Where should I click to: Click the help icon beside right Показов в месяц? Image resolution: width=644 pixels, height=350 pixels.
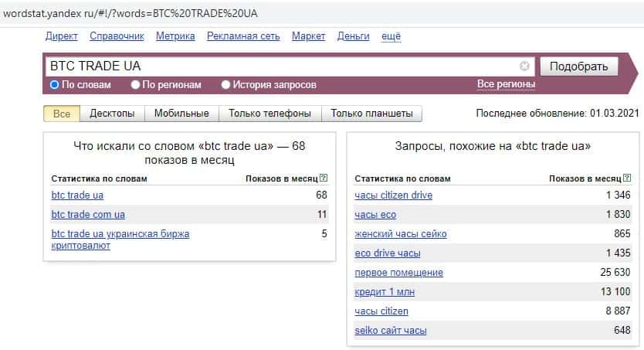[626, 178]
